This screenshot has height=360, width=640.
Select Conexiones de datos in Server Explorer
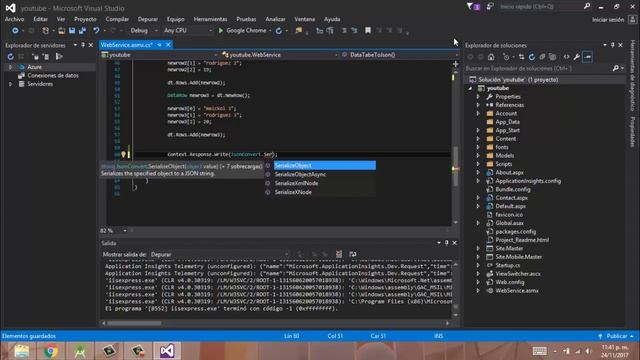(x=53, y=76)
